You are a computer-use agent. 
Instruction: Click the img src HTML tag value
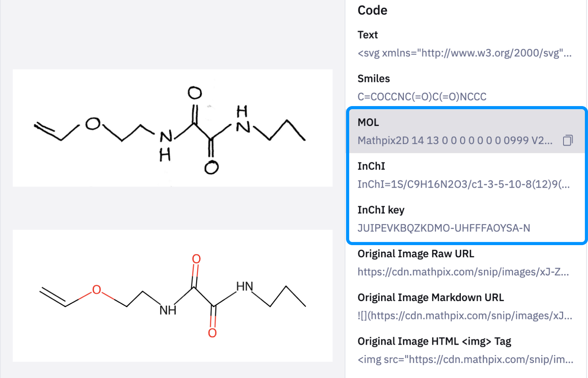click(465, 359)
